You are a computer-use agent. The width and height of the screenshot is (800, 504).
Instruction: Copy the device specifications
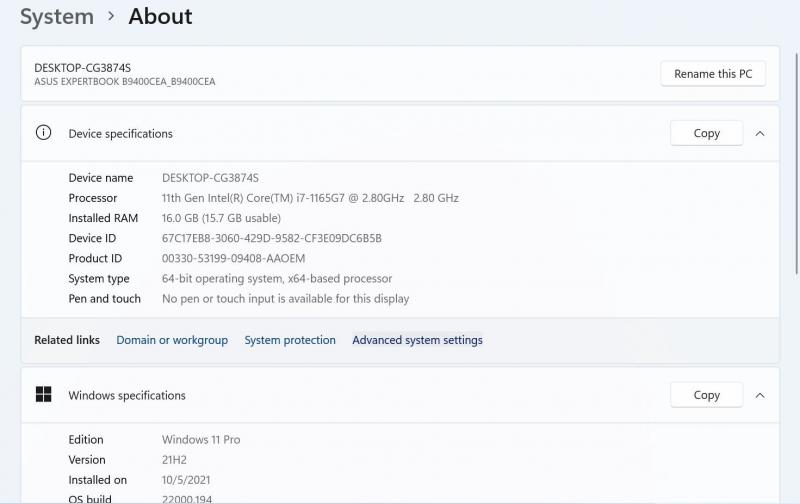click(706, 133)
